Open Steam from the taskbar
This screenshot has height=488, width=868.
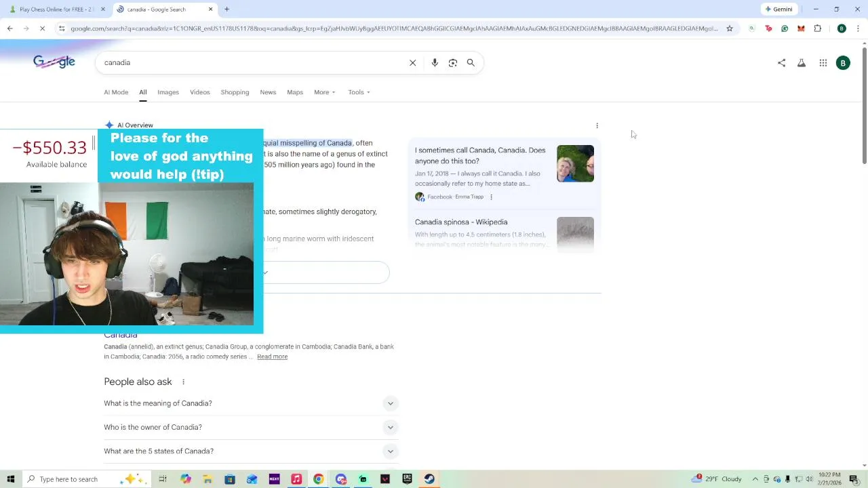[429, 479]
